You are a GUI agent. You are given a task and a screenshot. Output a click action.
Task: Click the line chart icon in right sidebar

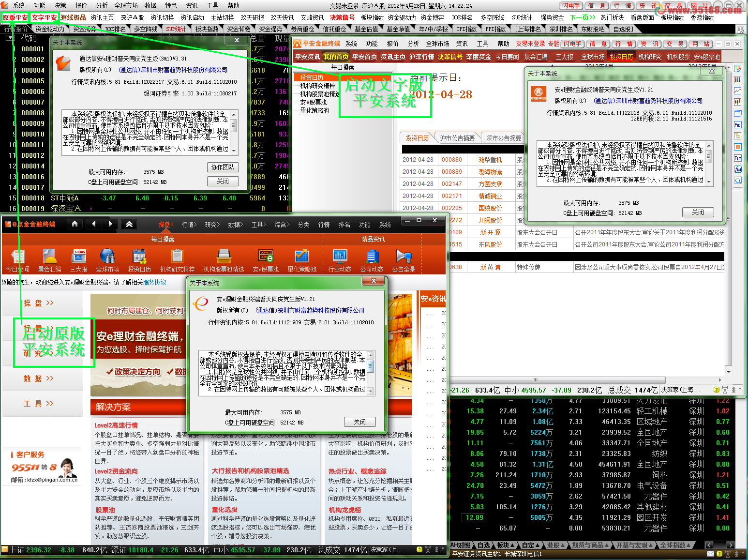737,91
